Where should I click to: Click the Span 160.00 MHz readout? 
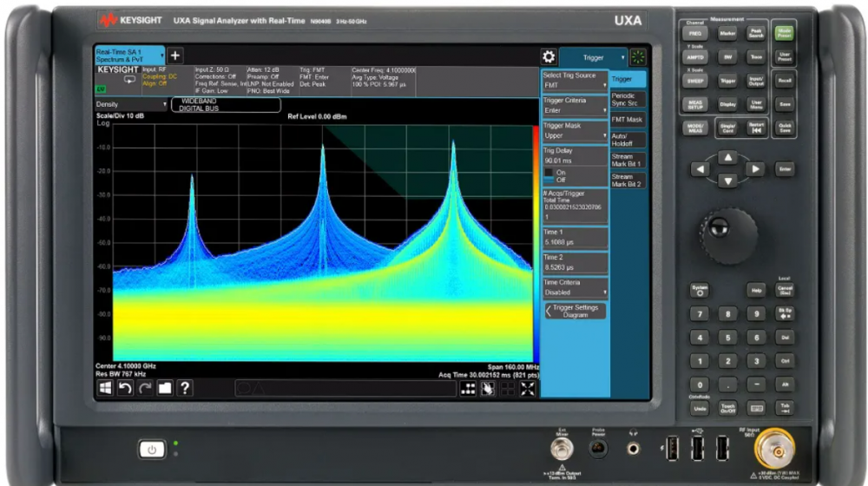513,367
